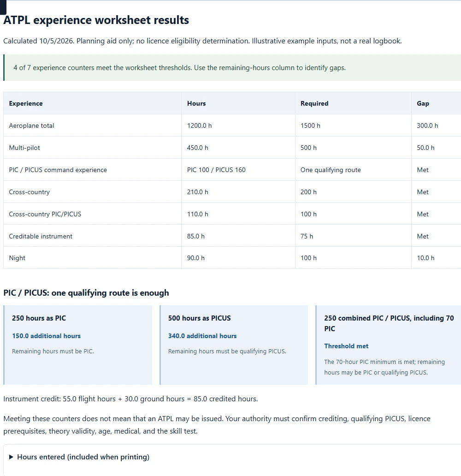Click the '150.0 additional hours' text
Screen dimensions: 461x476
click(47, 336)
